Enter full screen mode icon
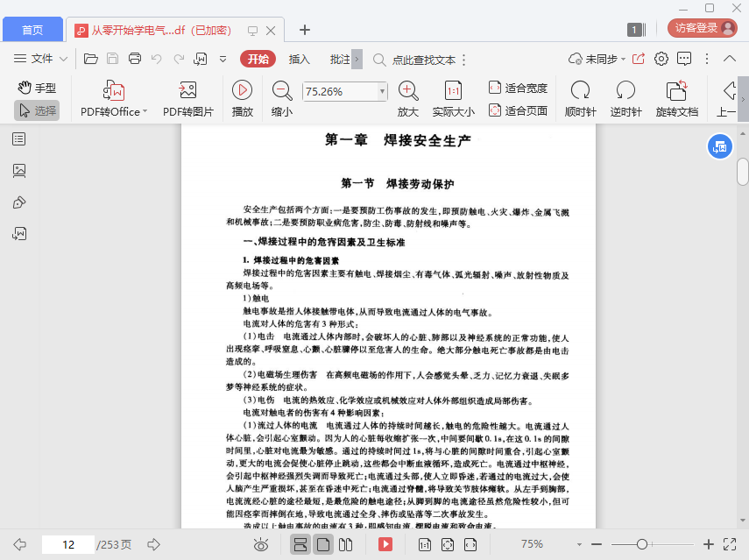This screenshot has width=749, height=560. (730, 544)
